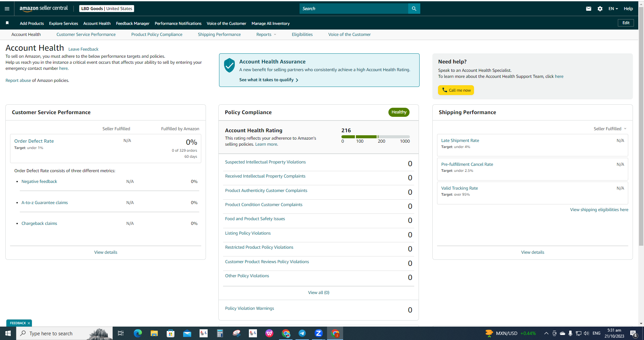The height and width of the screenshot is (340, 644).
Task: Click the Account Health Rating progress bar
Action: click(x=376, y=137)
